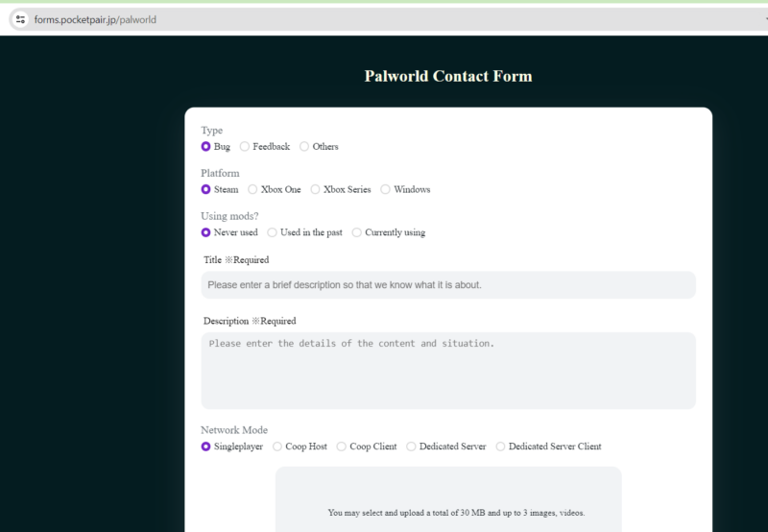Viewport: 768px width, 532px height.
Task: Pick Dedicated Server network mode
Action: click(x=412, y=447)
